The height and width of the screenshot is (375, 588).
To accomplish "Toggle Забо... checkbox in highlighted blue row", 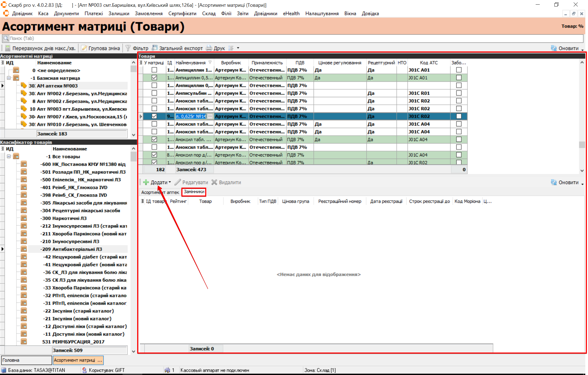I will pyautogui.click(x=459, y=116).
